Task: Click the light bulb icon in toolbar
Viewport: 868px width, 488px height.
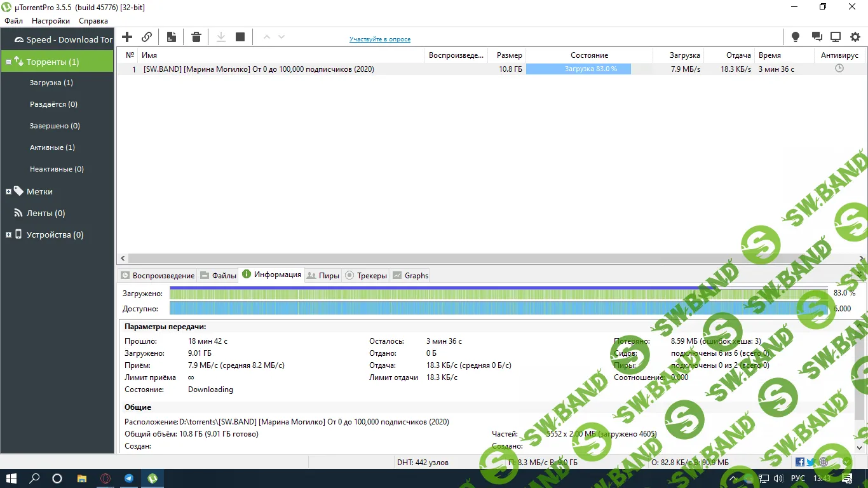Action: (795, 37)
